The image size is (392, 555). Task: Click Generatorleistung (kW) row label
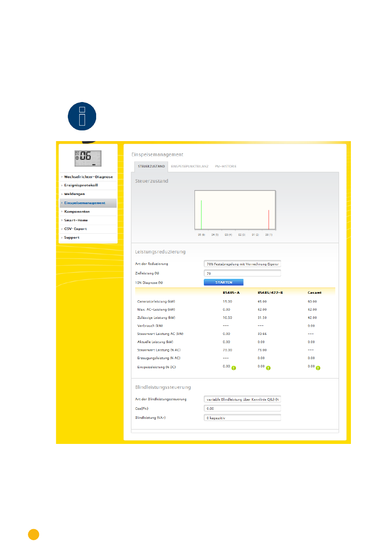[x=156, y=302]
